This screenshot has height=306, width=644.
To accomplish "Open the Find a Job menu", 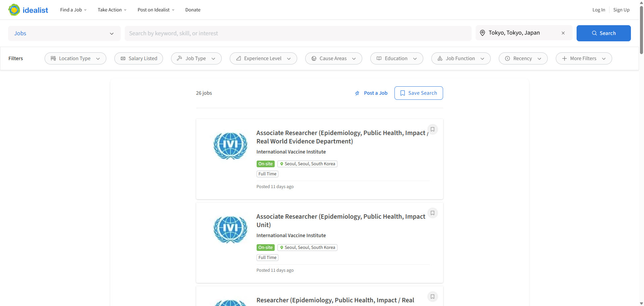I will pyautogui.click(x=73, y=10).
